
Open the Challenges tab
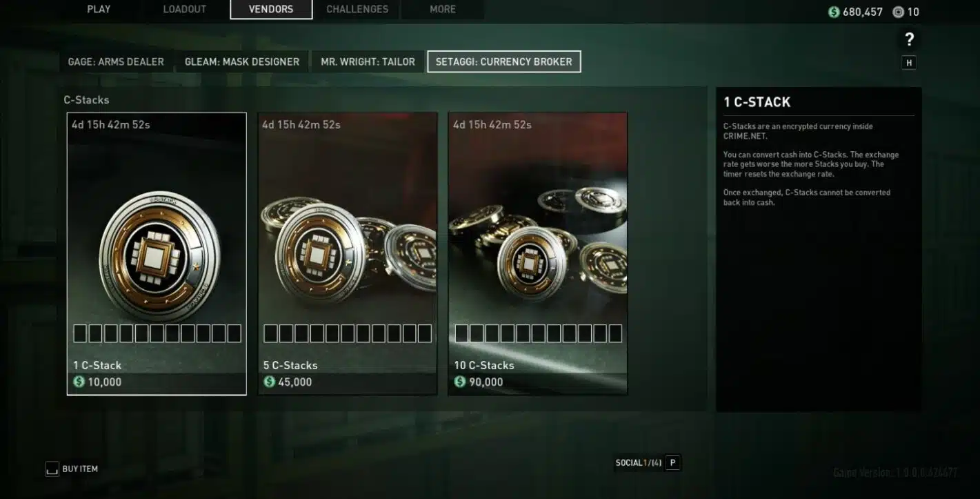(357, 9)
